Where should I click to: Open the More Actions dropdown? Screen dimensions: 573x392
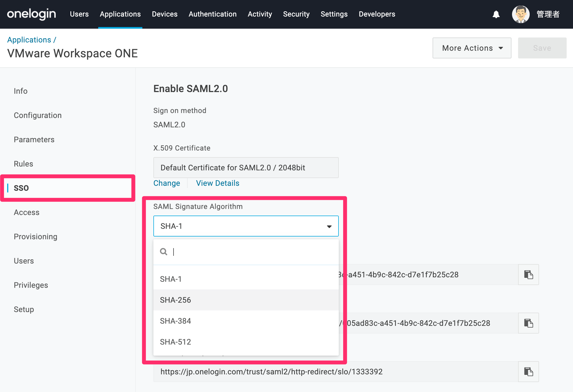coord(472,48)
